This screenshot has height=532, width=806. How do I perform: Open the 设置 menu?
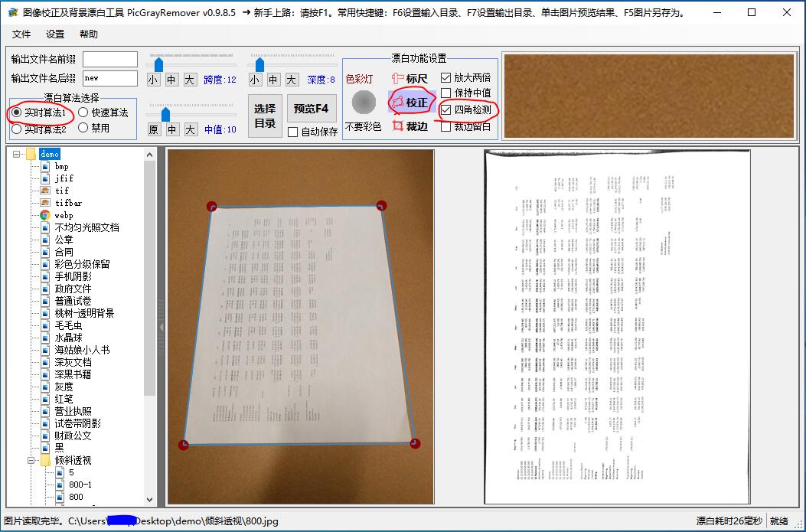55,34
